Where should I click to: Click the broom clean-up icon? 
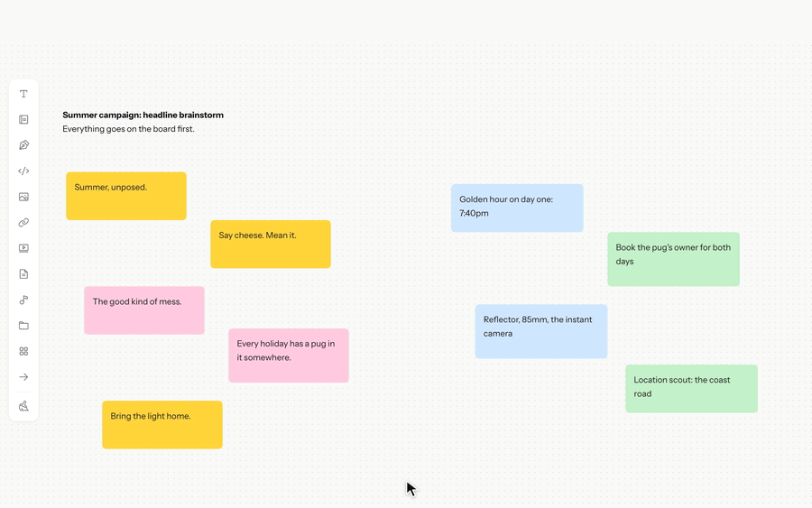pyautogui.click(x=23, y=406)
